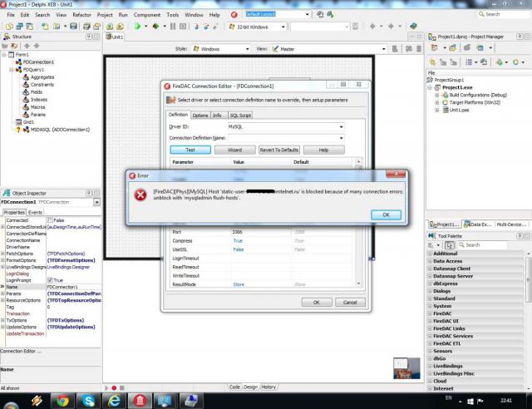The image size is (532, 409).
Task: Click the Fields node icon
Action: click(x=26, y=92)
